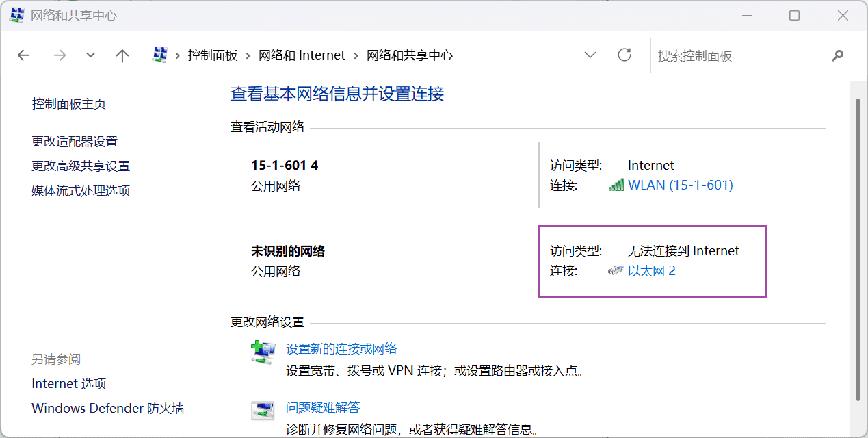The width and height of the screenshot is (868, 438).
Task: Open the WLAN (15-1-601) connection link
Action: [680, 185]
